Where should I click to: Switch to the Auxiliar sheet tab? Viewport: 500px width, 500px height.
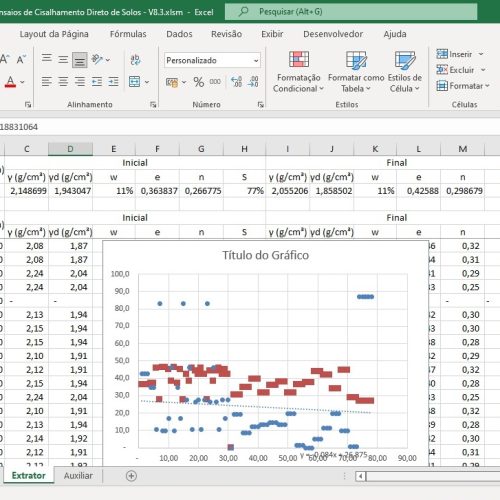click(78, 476)
